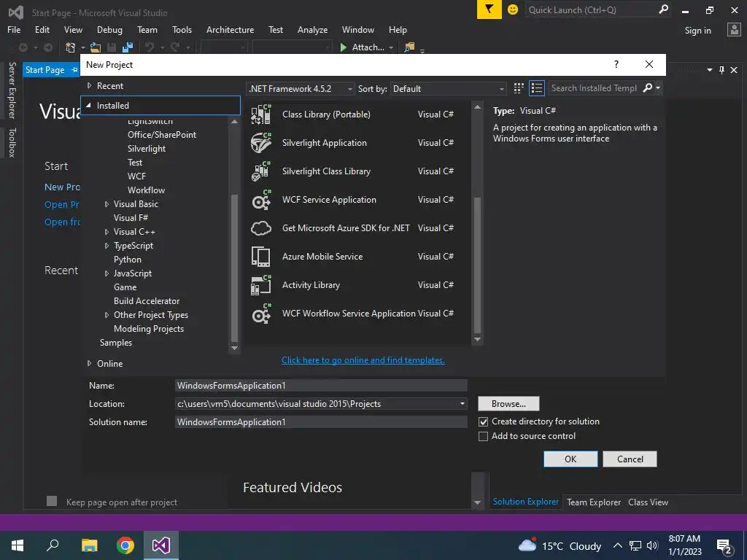The height and width of the screenshot is (560, 747).
Task: Expand the TypeScript tree node
Action: (x=107, y=246)
